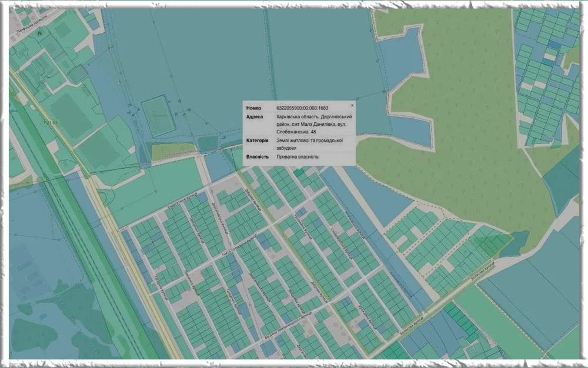Click cadastral number 6322055900:00:003:1683

tap(302, 108)
